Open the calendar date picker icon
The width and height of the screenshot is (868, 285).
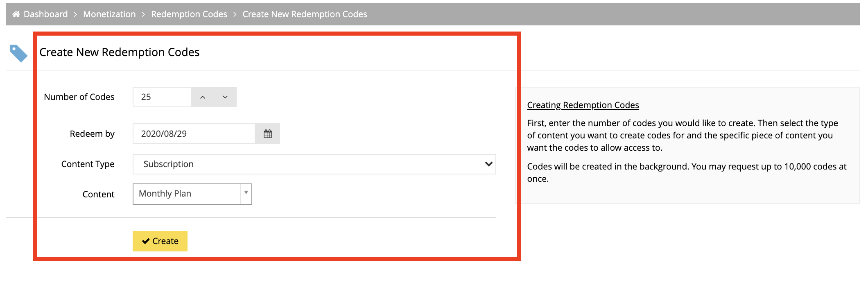pos(267,133)
